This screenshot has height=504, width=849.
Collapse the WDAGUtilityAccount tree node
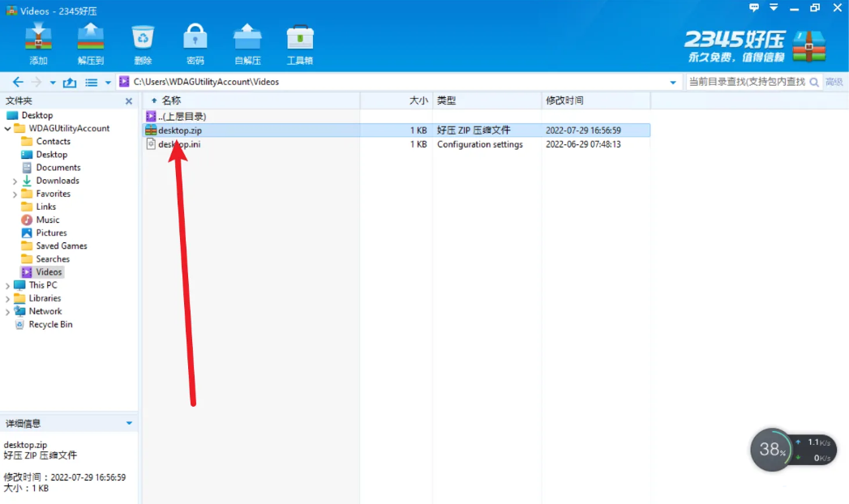(6, 128)
